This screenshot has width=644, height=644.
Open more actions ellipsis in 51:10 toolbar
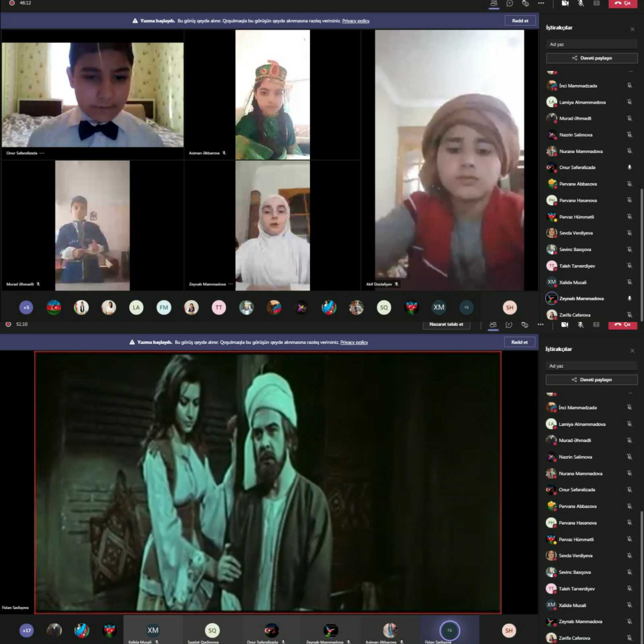tap(540, 324)
